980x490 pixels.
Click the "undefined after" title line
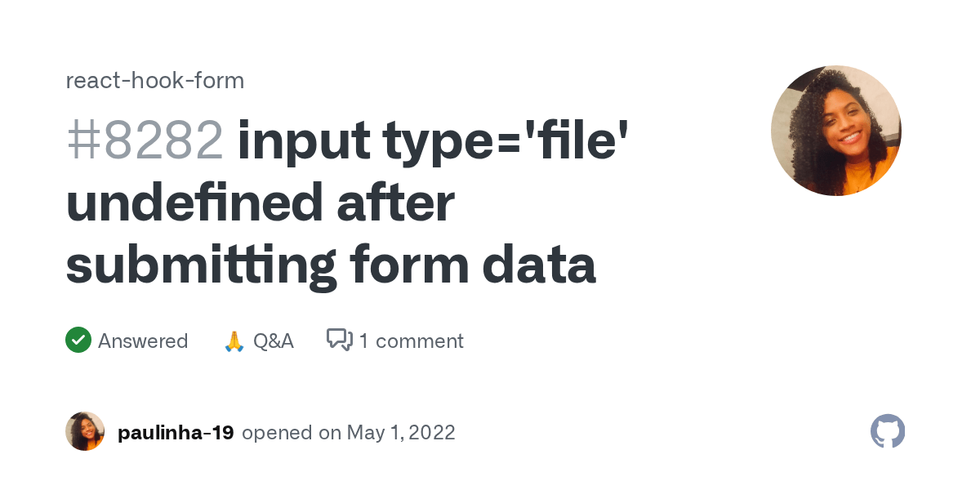[x=260, y=203]
